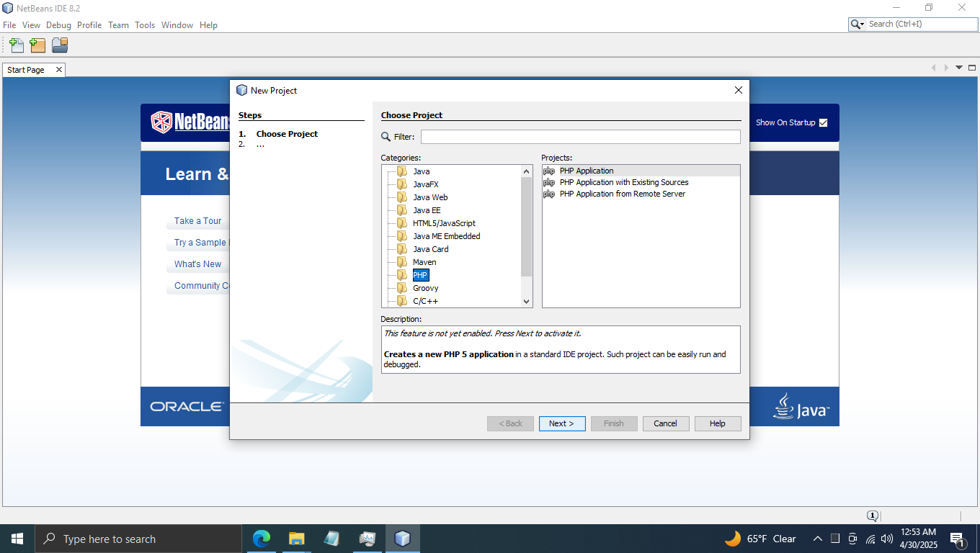Open the Tools menu
The width and height of the screenshot is (980, 553).
pyautogui.click(x=145, y=25)
